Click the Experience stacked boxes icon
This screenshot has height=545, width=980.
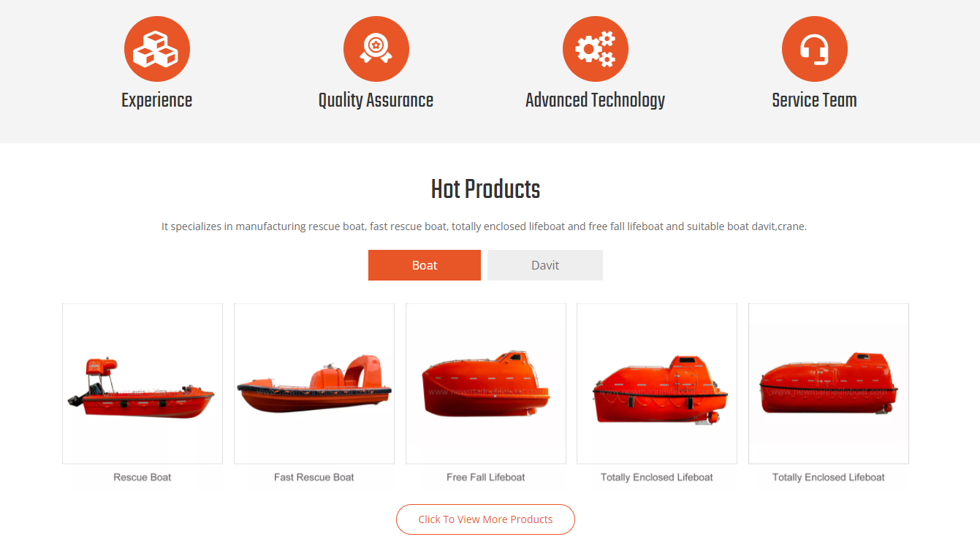click(x=157, y=49)
